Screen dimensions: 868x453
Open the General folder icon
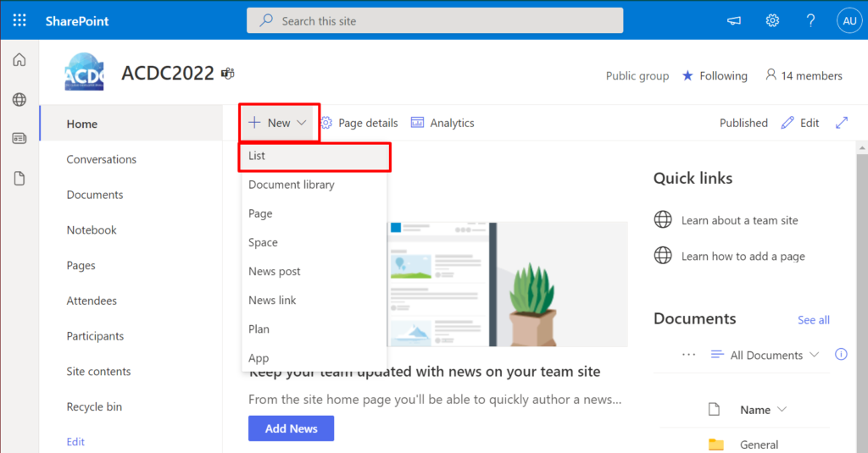(715, 445)
